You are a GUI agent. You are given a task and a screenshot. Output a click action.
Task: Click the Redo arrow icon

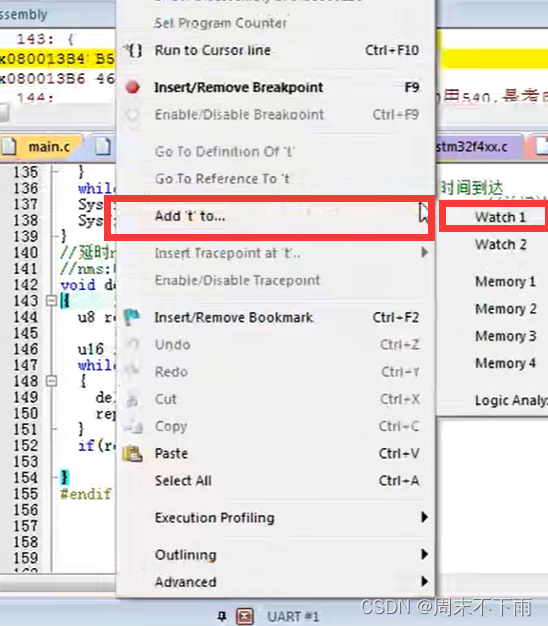coord(132,372)
